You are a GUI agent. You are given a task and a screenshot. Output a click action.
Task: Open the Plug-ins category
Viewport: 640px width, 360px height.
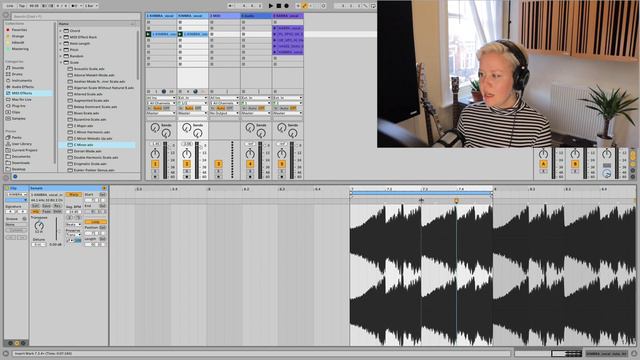(18, 106)
